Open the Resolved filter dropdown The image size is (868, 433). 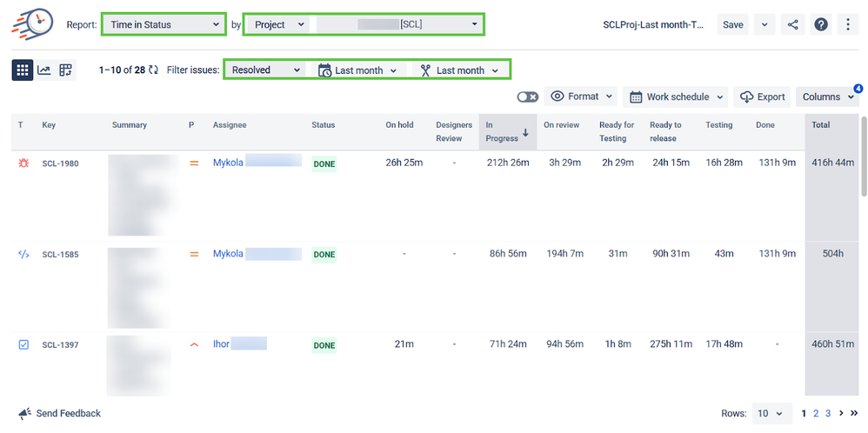[x=265, y=70]
